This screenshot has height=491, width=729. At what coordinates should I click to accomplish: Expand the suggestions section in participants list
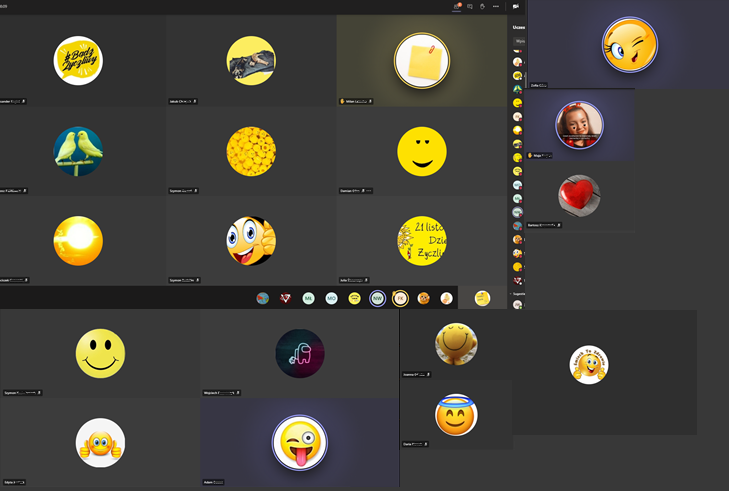tap(518, 294)
